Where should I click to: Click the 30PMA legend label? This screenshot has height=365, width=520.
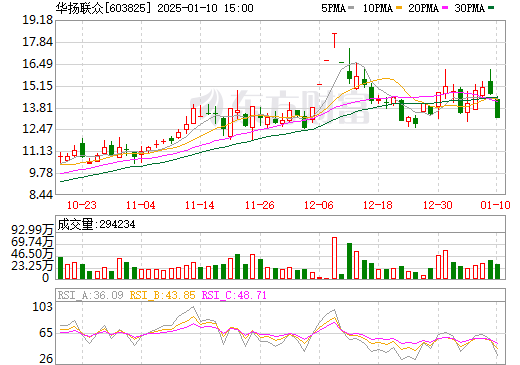[x=469, y=8]
